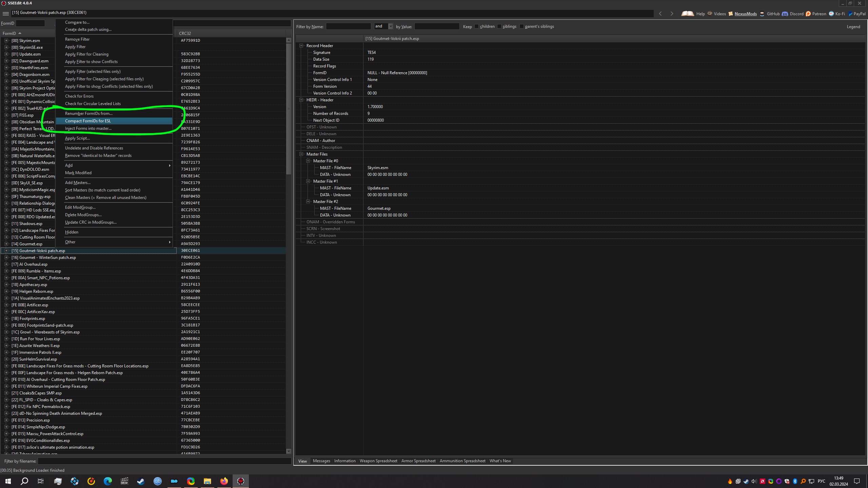Screen dimensions: 868x488
Task: Open the PayPal icon
Action: point(850,14)
